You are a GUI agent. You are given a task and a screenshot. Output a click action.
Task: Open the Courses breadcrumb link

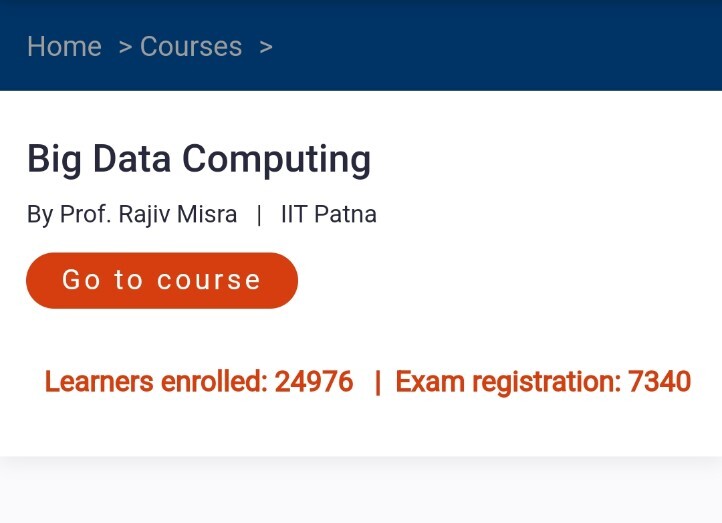[x=191, y=47]
